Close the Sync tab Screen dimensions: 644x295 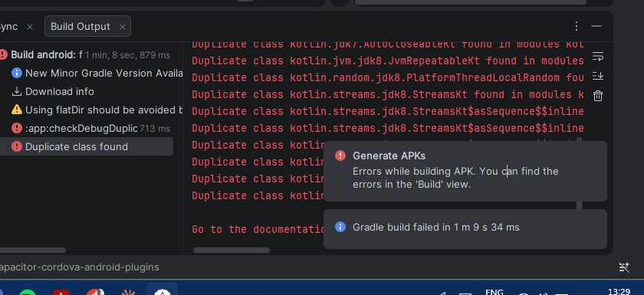[30, 27]
